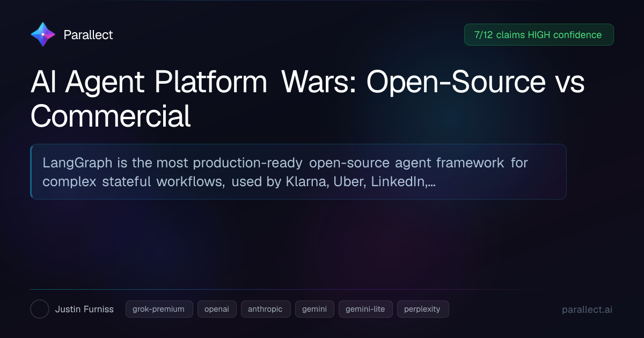The height and width of the screenshot is (338, 644).
Task: Select the gemini-lite tag
Action: pos(365,309)
